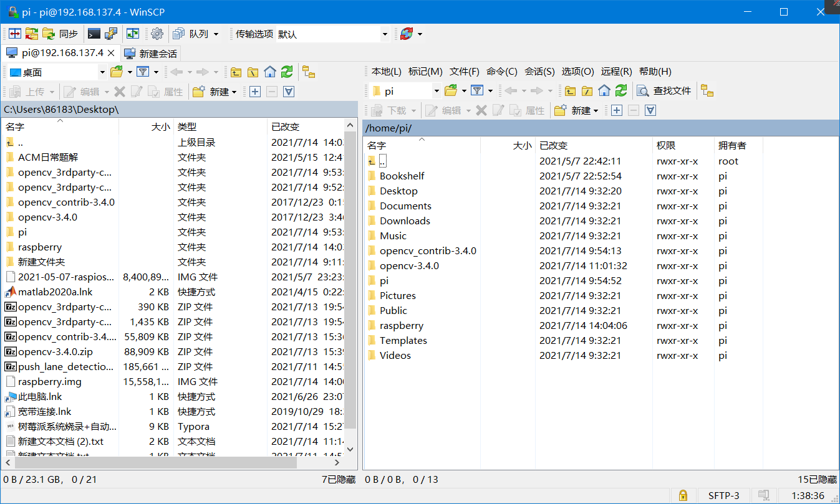Click the remote panel filter funnel icon

[x=477, y=91]
